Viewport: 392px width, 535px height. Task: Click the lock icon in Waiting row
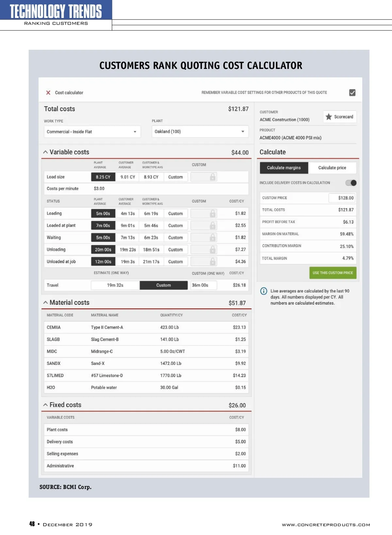pos(212,238)
